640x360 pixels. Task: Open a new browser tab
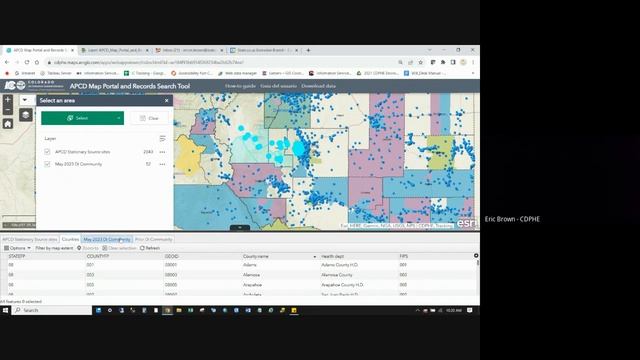(x=308, y=50)
